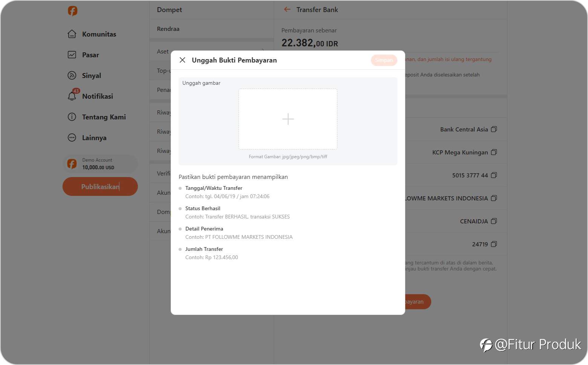Click the plus icon to upload image
This screenshot has width=588, height=365.
pyautogui.click(x=288, y=119)
